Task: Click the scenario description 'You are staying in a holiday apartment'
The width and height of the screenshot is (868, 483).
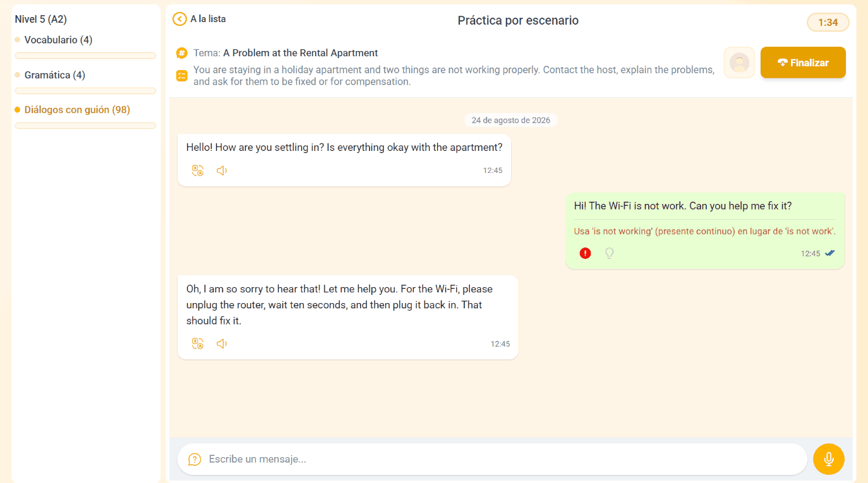Action: (x=454, y=76)
